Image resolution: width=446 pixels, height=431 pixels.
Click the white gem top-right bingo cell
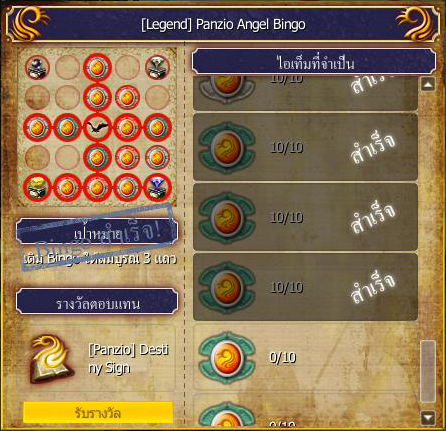click(x=157, y=67)
